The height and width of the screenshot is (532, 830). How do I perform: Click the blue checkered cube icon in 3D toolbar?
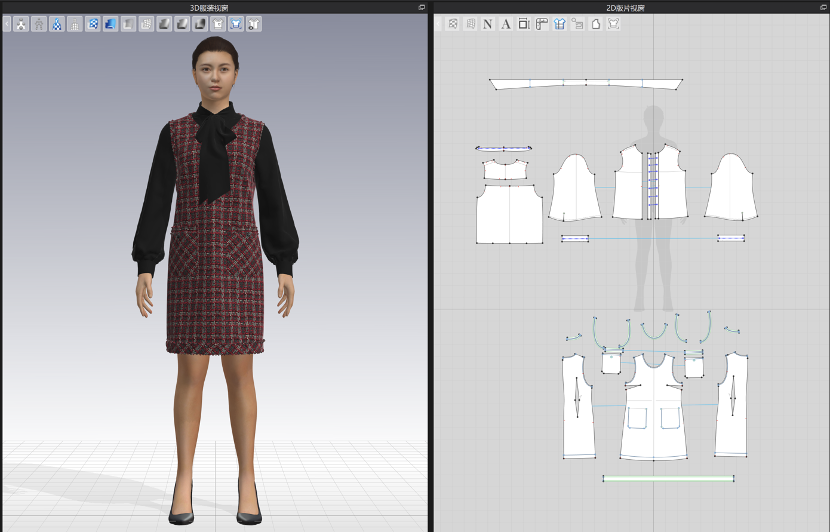tap(93, 24)
